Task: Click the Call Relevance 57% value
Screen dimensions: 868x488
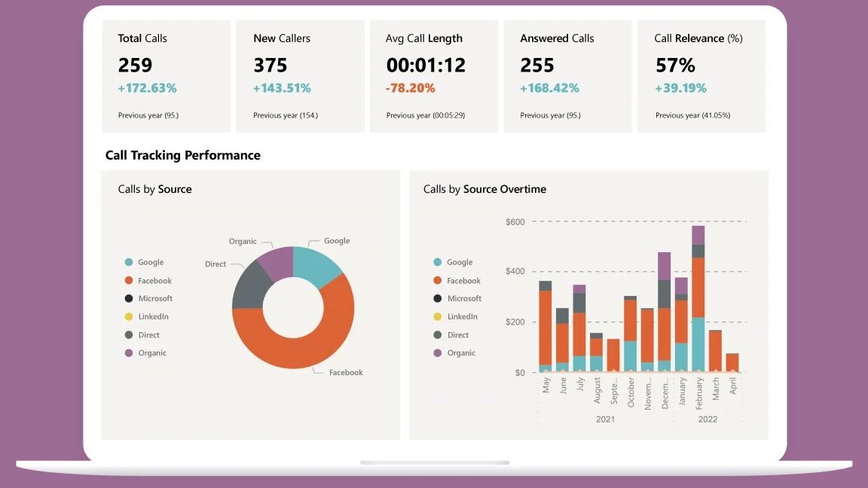Action: tap(675, 66)
